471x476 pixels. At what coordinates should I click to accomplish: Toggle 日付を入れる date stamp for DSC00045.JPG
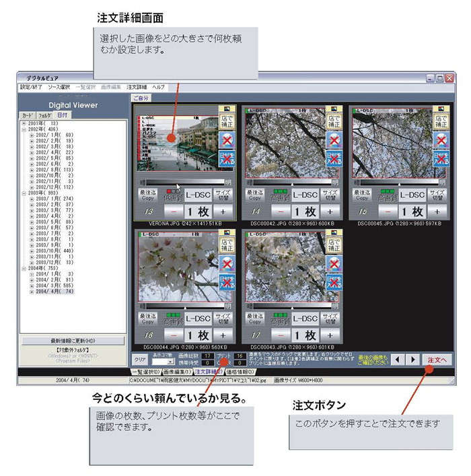[x=441, y=158]
